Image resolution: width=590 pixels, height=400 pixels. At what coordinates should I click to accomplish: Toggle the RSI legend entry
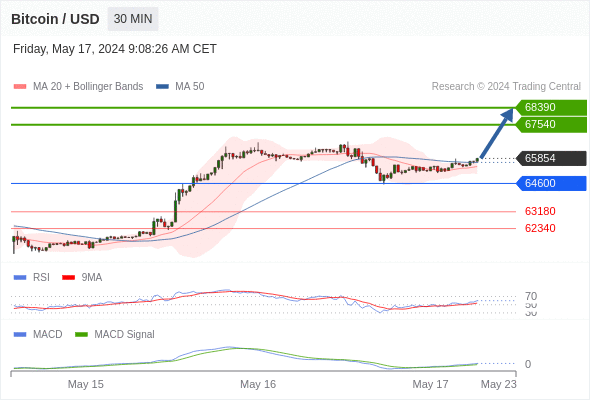[x=32, y=277]
